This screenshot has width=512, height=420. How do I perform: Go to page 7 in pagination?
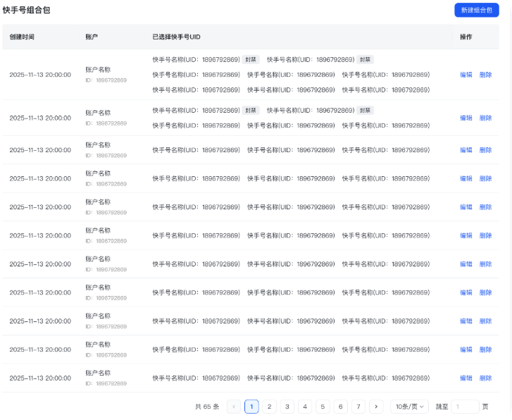pos(358,407)
